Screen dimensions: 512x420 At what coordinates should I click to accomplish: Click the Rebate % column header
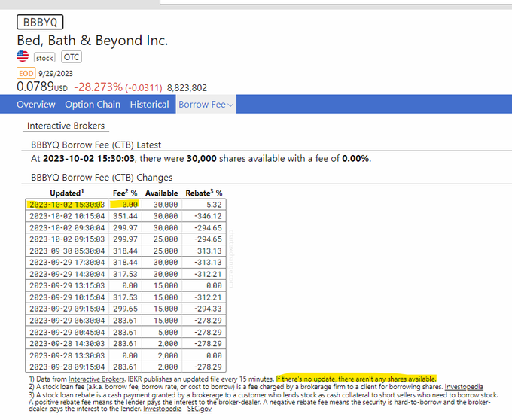[x=204, y=193]
